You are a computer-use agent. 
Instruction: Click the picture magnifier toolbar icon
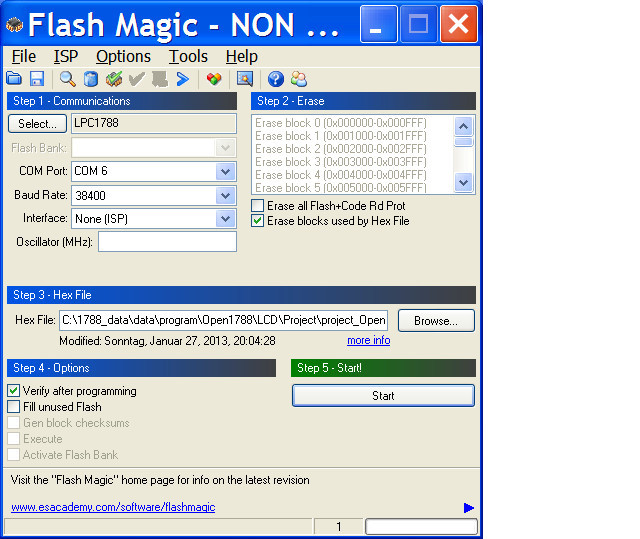(x=245, y=79)
